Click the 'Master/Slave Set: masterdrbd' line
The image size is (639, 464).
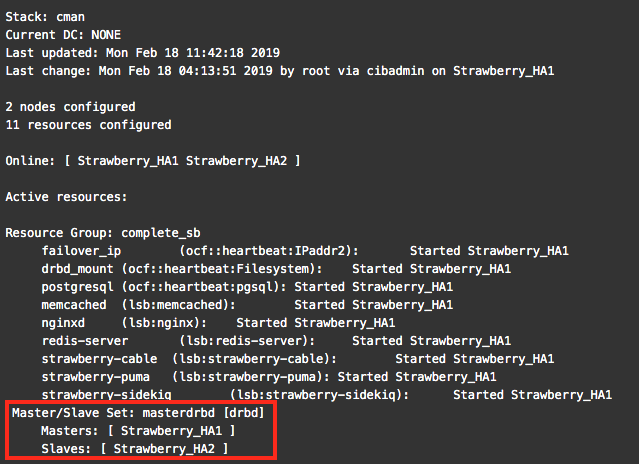coord(137,413)
